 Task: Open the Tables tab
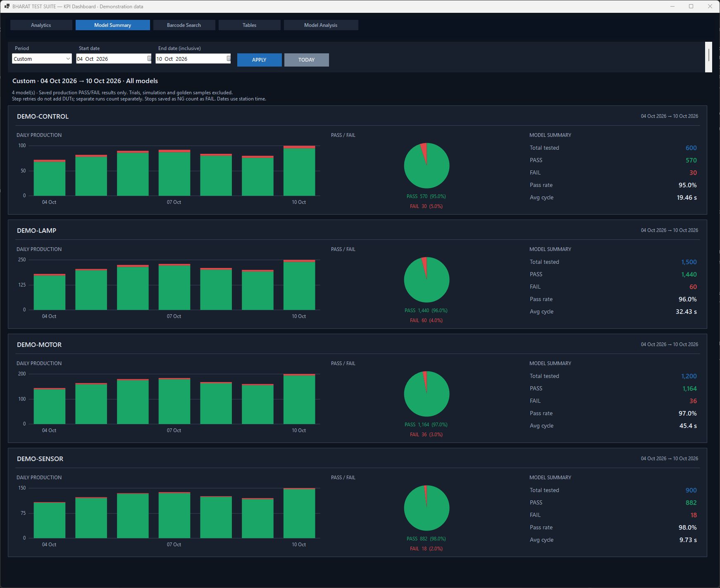(x=249, y=25)
